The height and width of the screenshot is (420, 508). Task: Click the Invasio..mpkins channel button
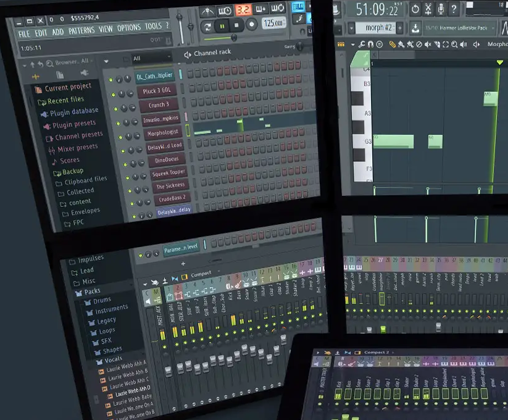tap(160, 119)
